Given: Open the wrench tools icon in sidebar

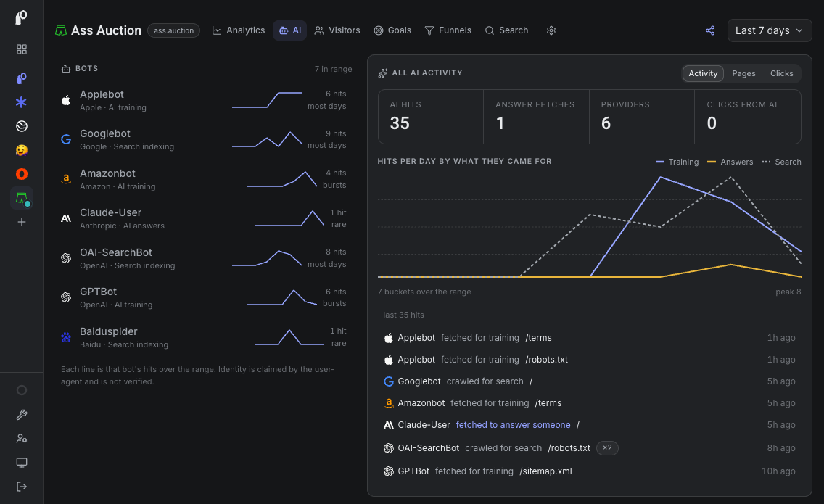Looking at the screenshot, I should click(x=22, y=415).
